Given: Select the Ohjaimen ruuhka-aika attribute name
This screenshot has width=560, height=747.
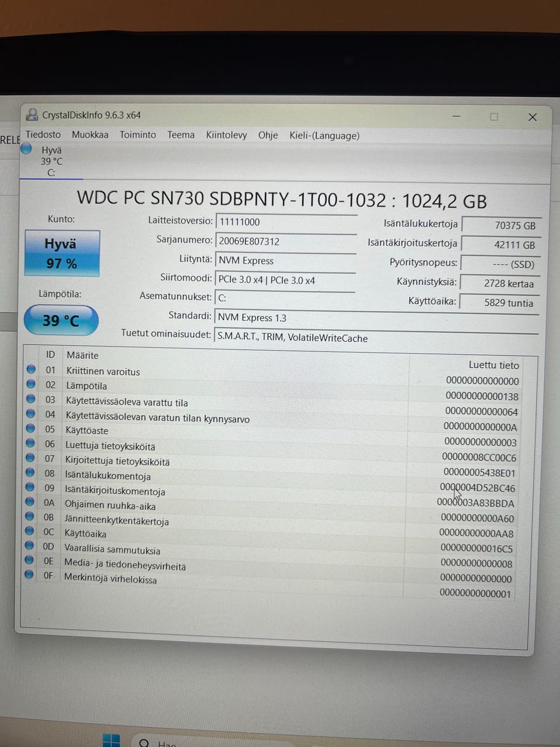Looking at the screenshot, I should [110, 505].
